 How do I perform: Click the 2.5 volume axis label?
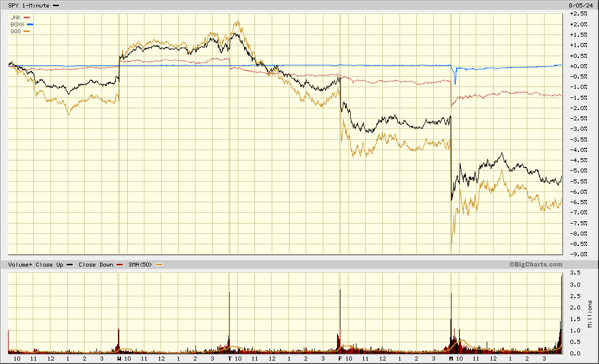click(x=575, y=296)
